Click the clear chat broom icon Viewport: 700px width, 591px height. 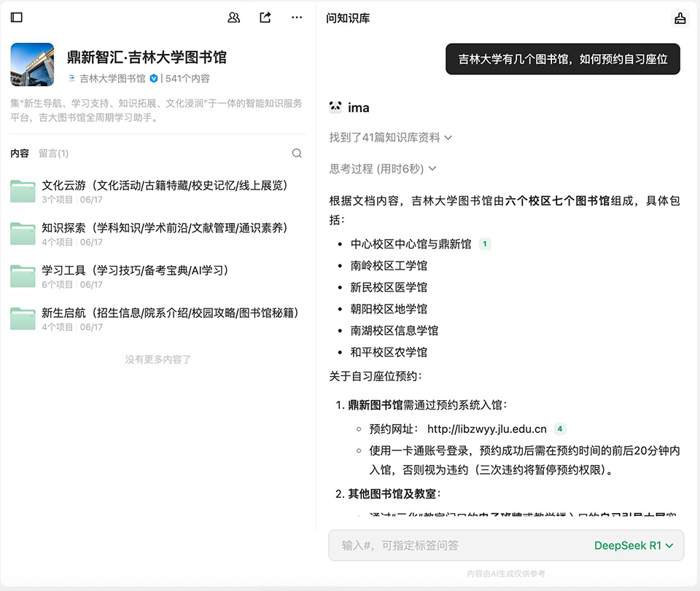pyautogui.click(x=680, y=18)
